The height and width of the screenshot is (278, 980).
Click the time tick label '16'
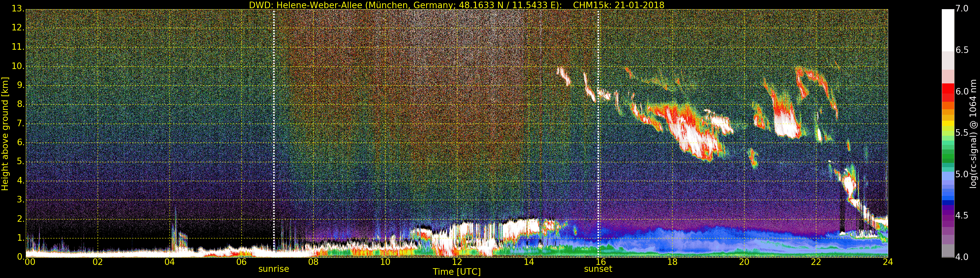tap(601, 262)
